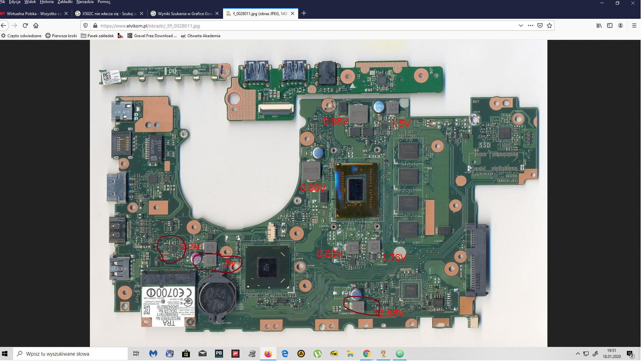Launch Malwarebytes from the taskbar
The height and width of the screenshot is (362, 644).
coord(153,354)
